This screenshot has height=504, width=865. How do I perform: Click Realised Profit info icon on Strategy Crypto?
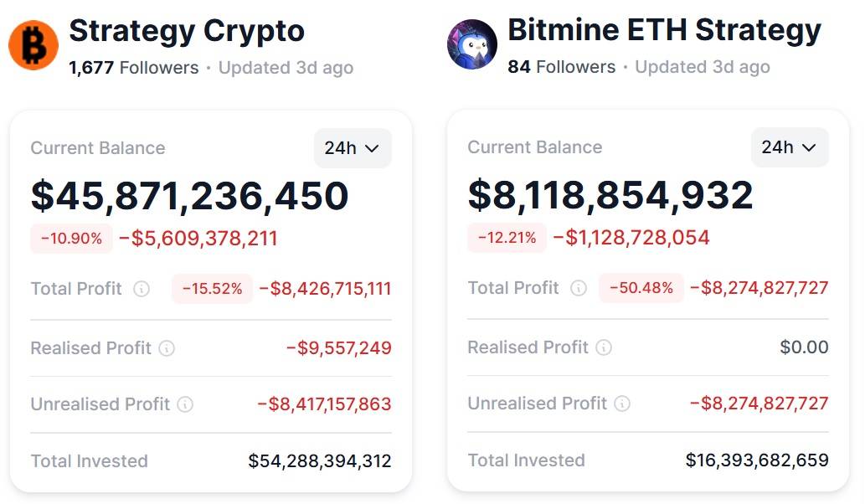click(167, 347)
